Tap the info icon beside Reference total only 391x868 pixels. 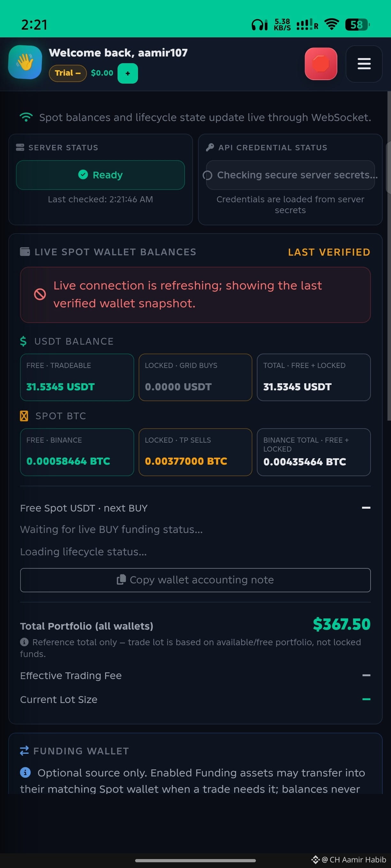click(24, 642)
